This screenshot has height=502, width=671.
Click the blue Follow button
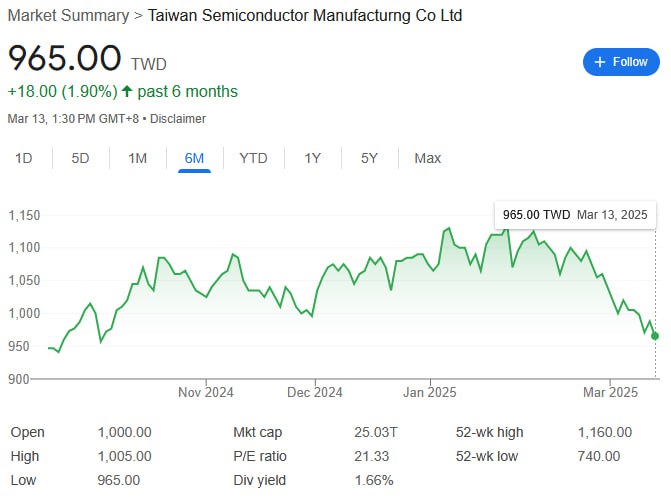621,62
